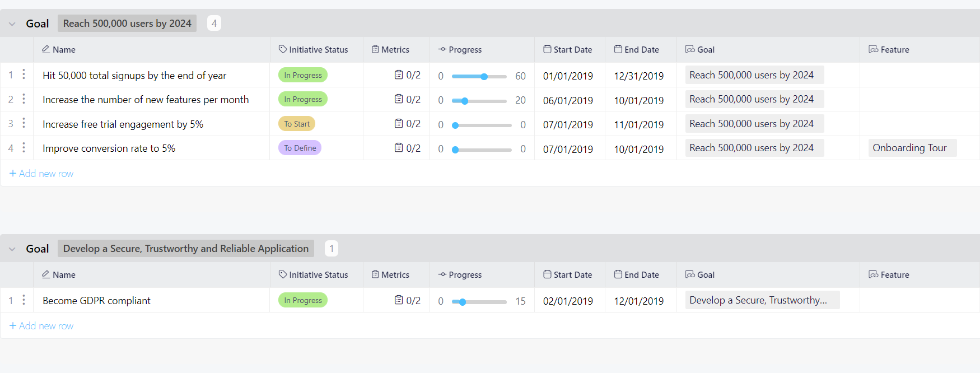This screenshot has width=980, height=373.
Task: Select group title Develop a Secure, Trustworthy and Reliable Application
Action: coord(186,249)
